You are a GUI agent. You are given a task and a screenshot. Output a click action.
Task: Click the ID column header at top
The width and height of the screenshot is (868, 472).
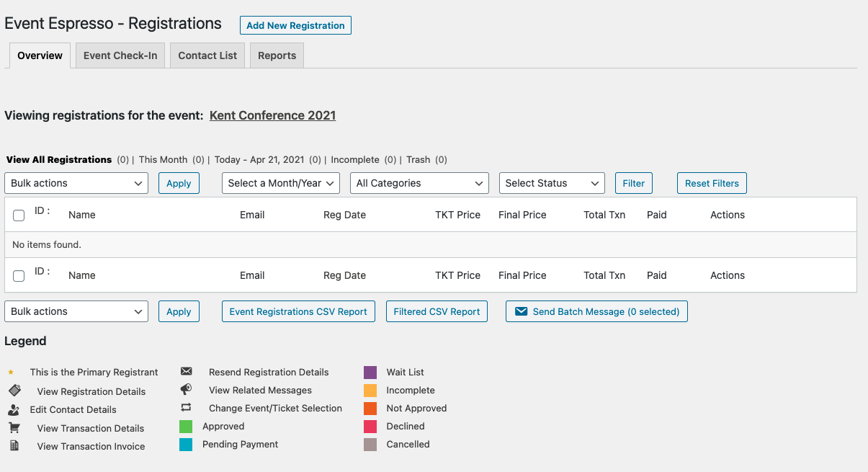pyautogui.click(x=42, y=211)
